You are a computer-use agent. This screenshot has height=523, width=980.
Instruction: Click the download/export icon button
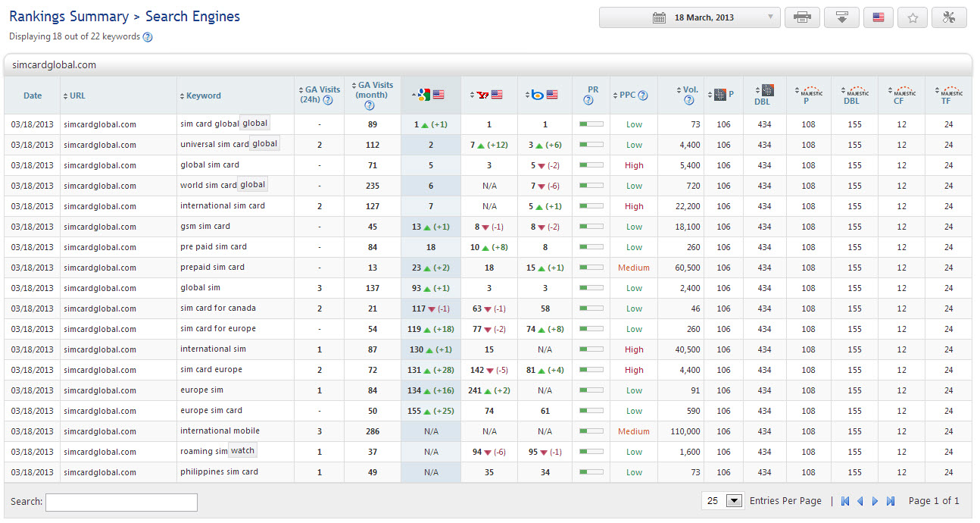click(x=841, y=17)
